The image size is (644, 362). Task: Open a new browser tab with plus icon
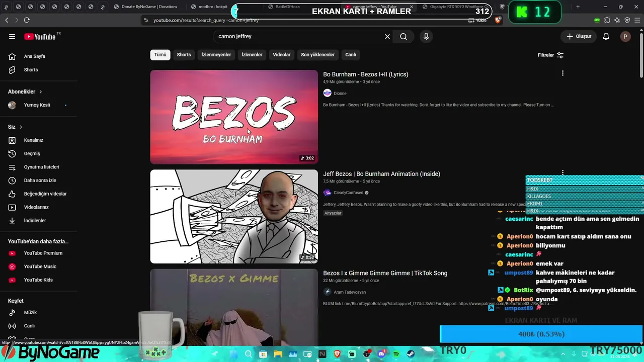(x=578, y=7)
